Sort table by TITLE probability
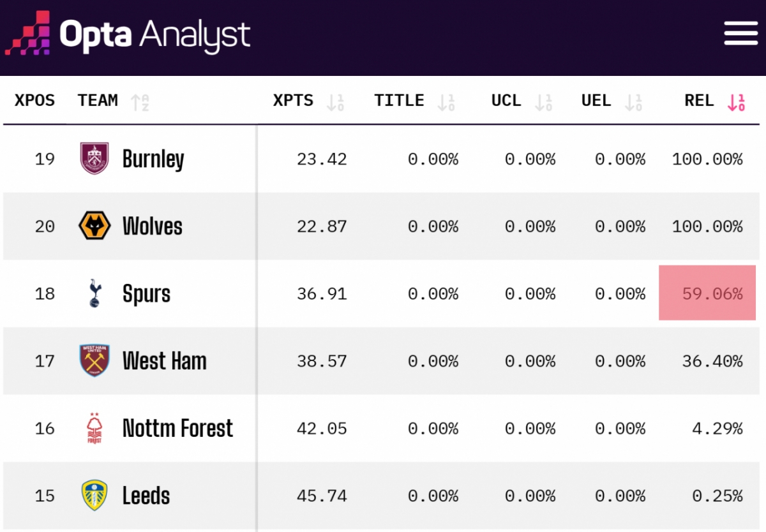The width and height of the screenshot is (766, 532). click(x=446, y=101)
